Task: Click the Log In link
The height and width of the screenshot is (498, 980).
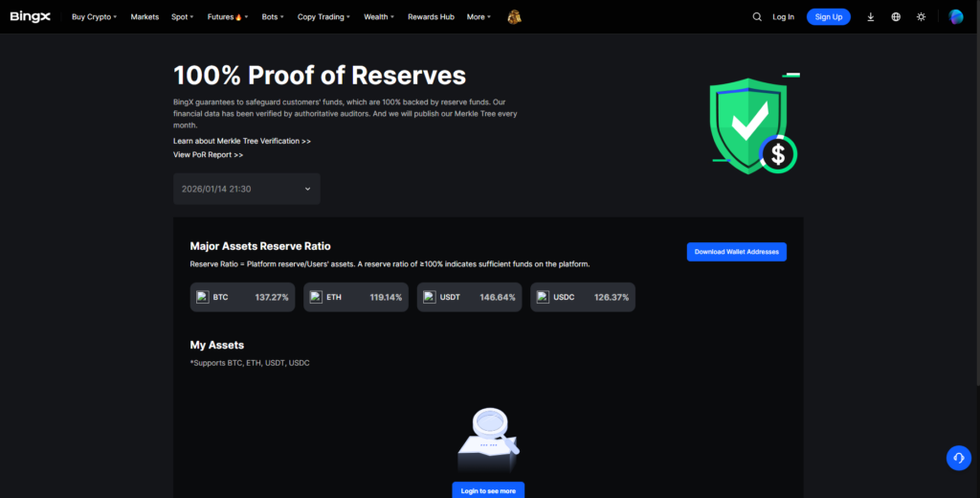Action: [783, 17]
